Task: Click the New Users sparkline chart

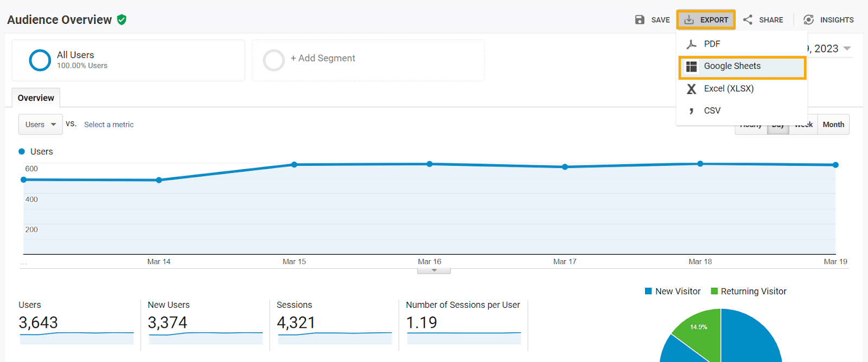Action: point(206,338)
